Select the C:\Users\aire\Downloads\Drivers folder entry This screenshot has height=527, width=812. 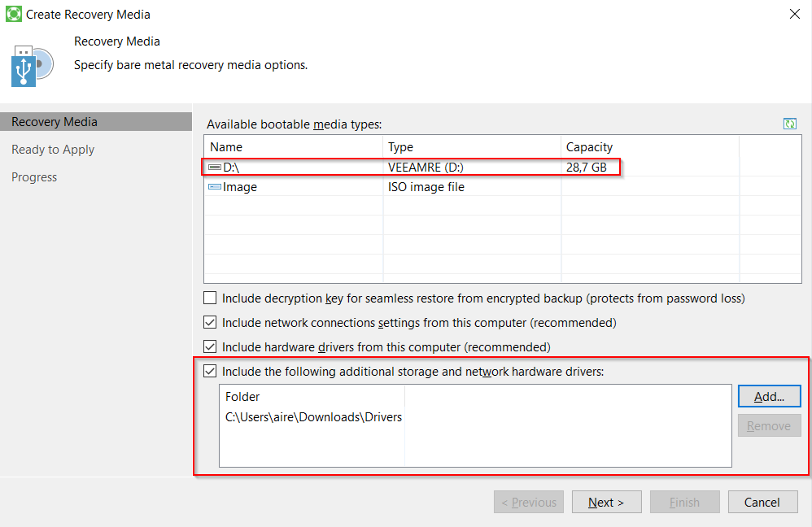[x=313, y=417]
